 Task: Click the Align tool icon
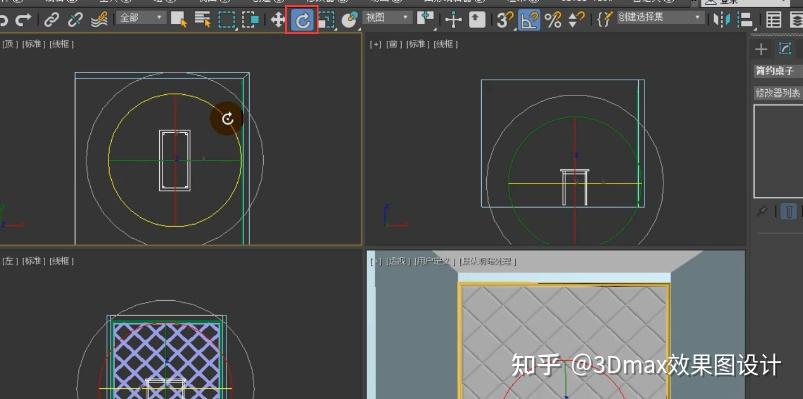click(x=746, y=20)
